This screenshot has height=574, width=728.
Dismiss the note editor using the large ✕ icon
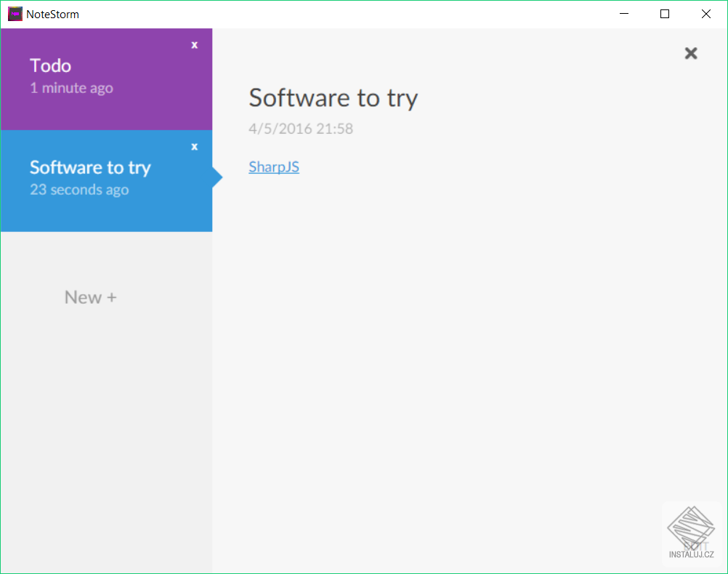[x=690, y=53]
